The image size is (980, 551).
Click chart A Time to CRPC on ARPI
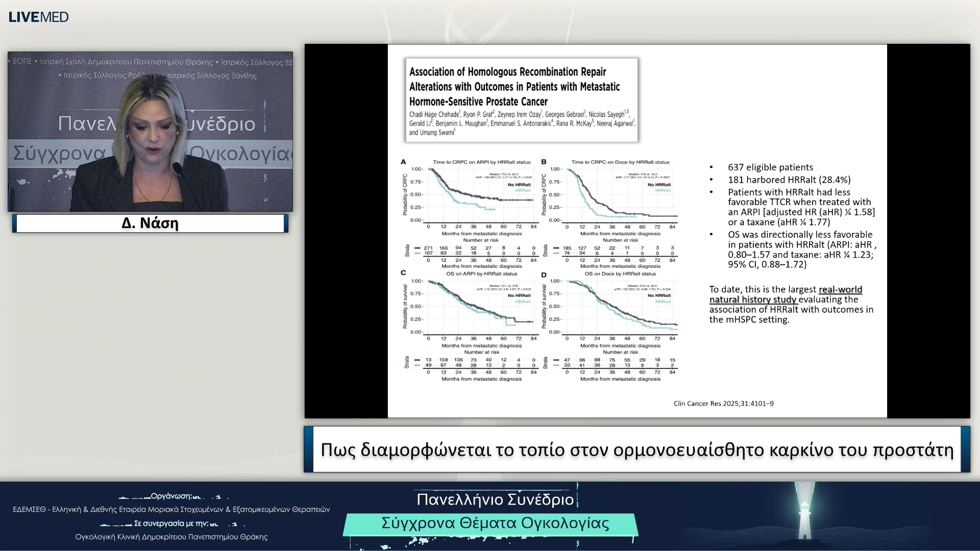(480, 194)
